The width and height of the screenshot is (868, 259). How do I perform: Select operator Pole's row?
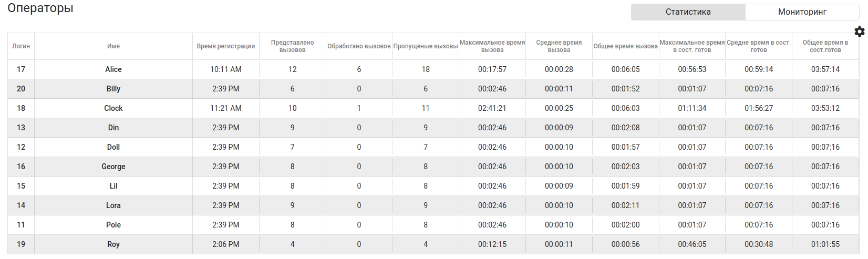tap(113, 225)
